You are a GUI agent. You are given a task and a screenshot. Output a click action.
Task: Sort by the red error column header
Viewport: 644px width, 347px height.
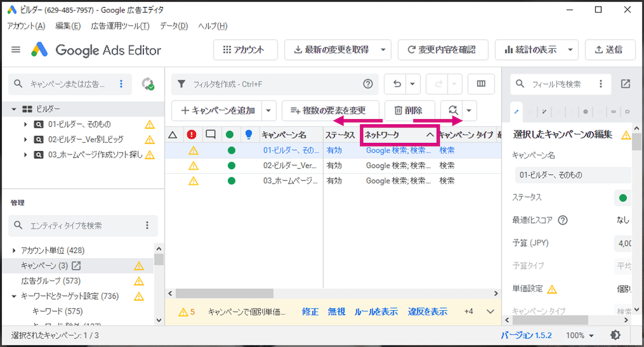(191, 135)
